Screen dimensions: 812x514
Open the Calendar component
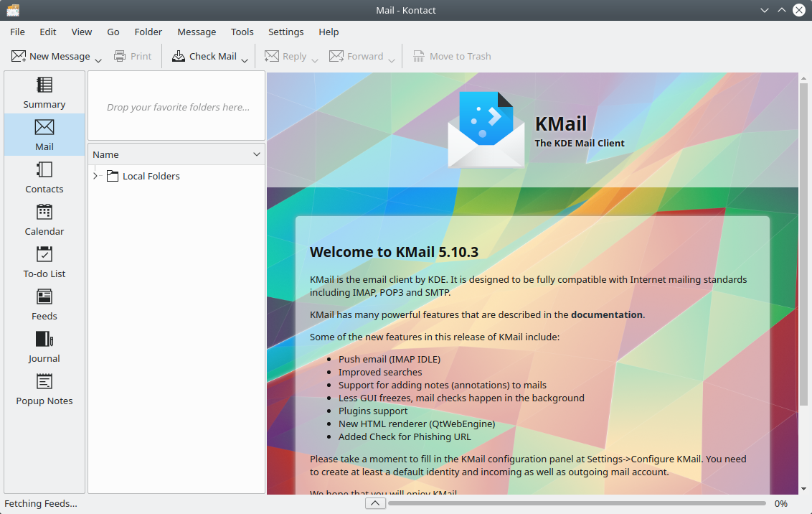click(44, 220)
